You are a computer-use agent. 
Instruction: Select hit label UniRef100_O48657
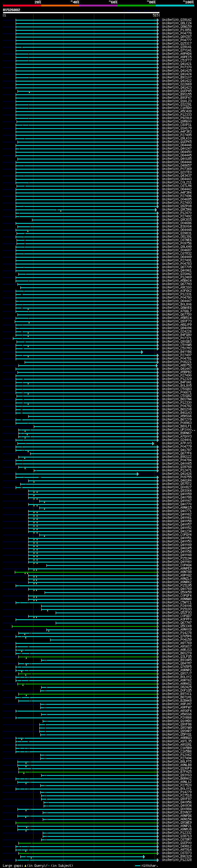pos(176,165)
